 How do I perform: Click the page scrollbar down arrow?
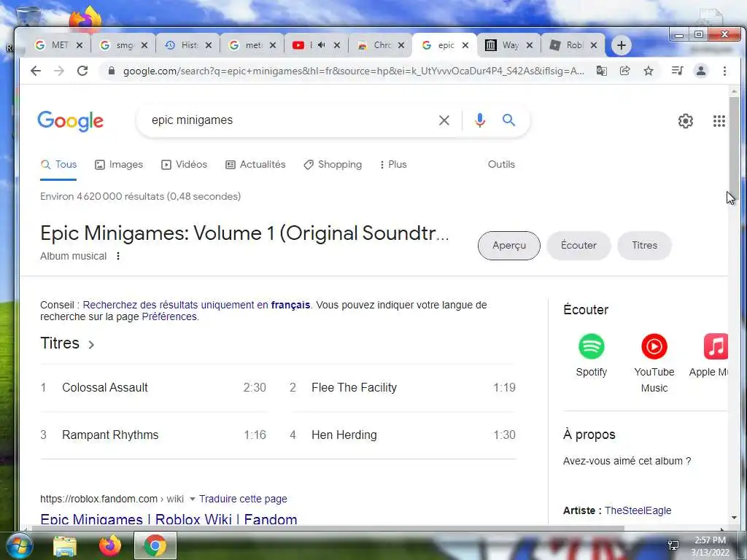click(x=734, y=518)
